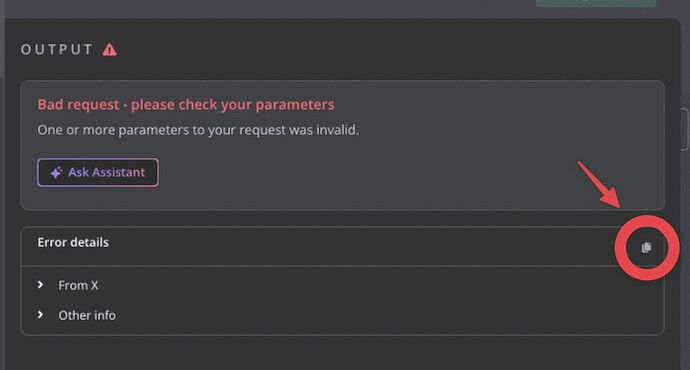Click the red arrow annotation
Screen dimensions: 690x370
pos(599,184)
